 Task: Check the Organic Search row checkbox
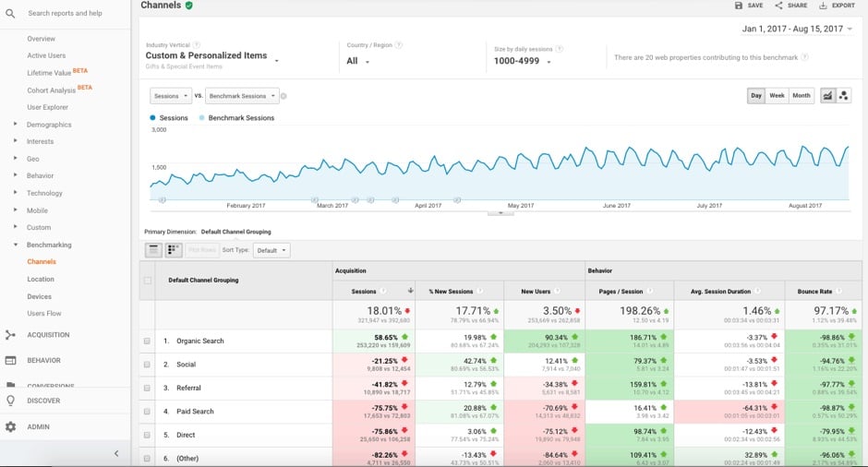coord(147,341)
